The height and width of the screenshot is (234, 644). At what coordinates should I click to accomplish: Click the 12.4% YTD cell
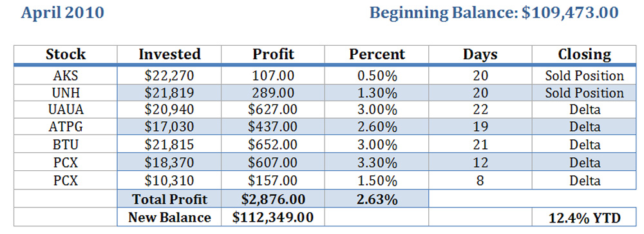[584, 217]
